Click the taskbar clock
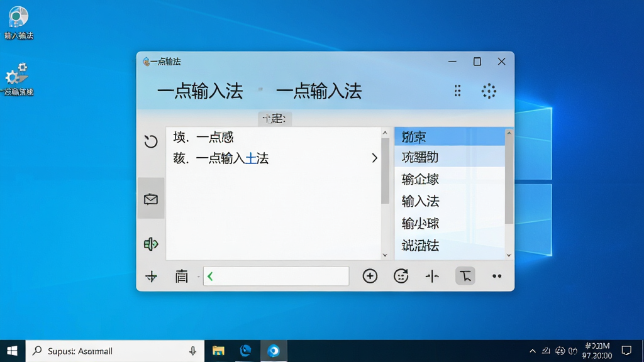Screen dimensions: 644x362 (597, 351)
